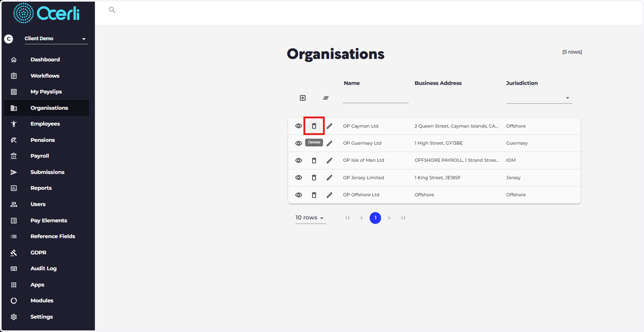Click the GDPR gavel icon
Image resolution: width=644 pixels, height=332 pixels.
pyautogui.click(x=14, y=252)
